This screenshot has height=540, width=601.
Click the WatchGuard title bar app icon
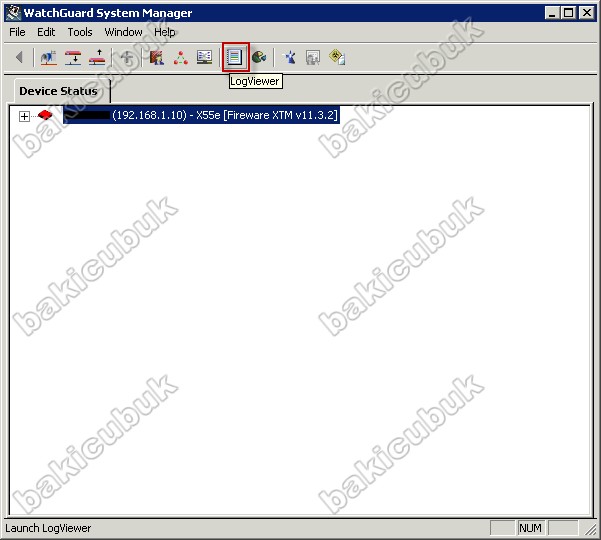[13, 13]
